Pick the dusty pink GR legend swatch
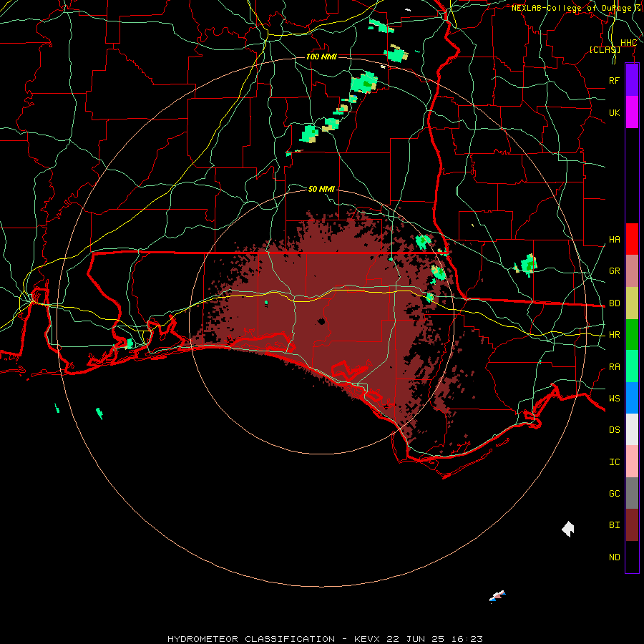The image size is (644, 644). [x=632, y=270]
